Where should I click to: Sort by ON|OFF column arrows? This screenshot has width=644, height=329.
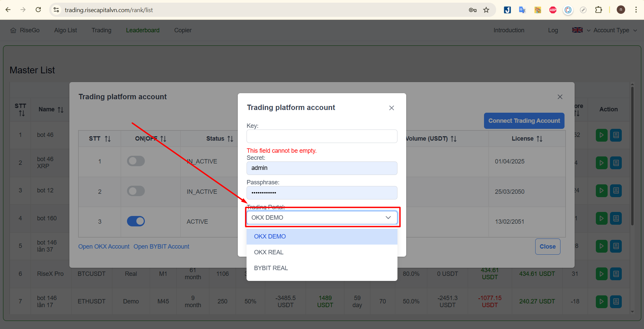click(x=163, y=139)
